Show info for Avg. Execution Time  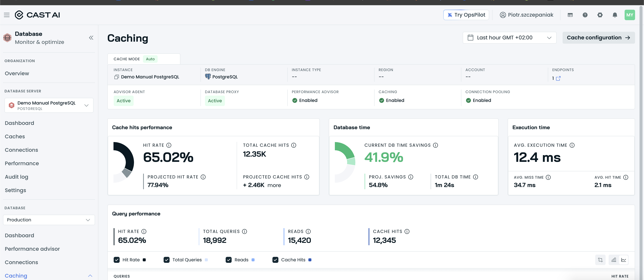click(x=572, y=145)
